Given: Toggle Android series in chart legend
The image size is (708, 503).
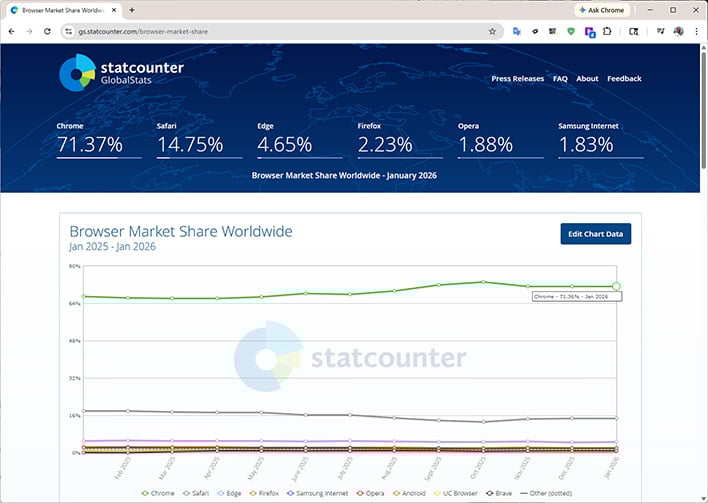Looking at the screenshot, I should (409, 493).
